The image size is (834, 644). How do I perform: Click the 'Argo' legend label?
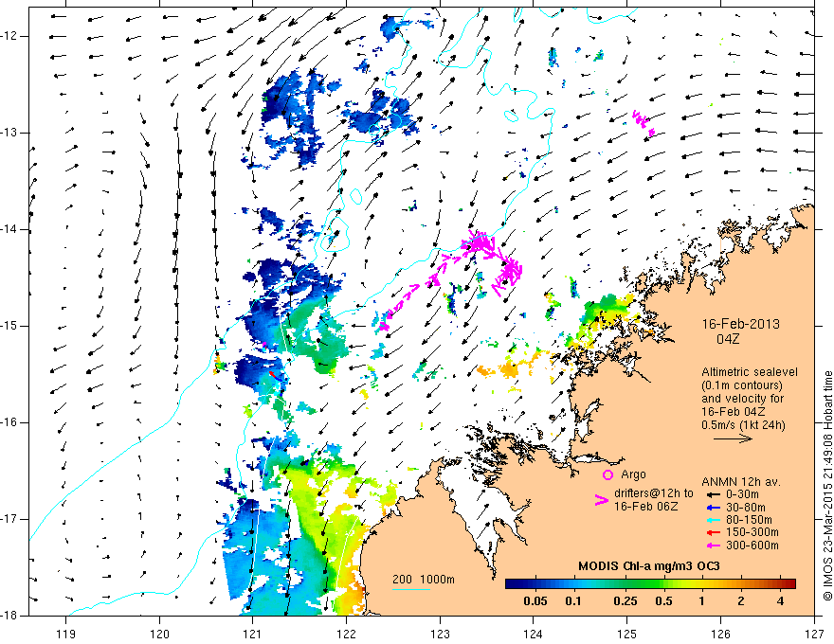pyautogui.click(x=633, y=474)
